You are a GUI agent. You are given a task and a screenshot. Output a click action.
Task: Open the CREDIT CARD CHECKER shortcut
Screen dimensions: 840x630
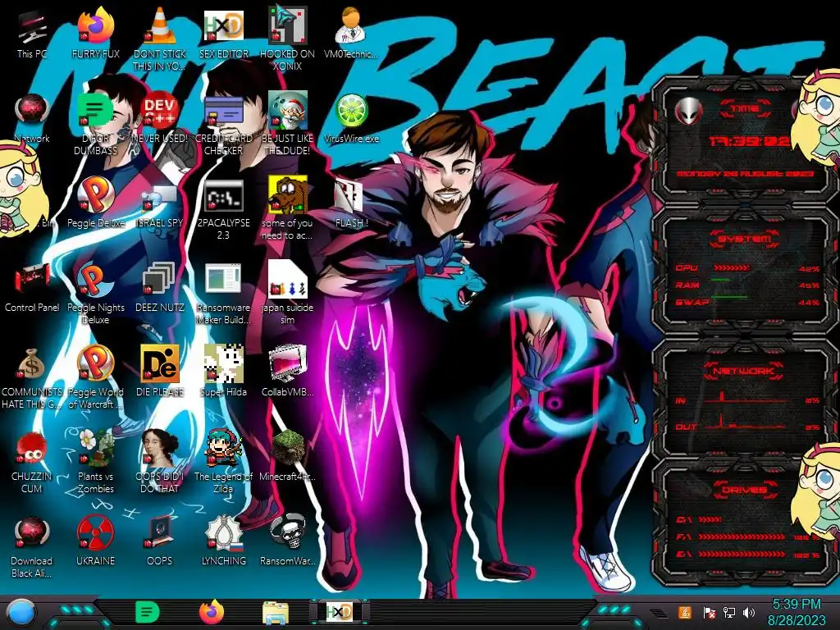tap(224, 125)
